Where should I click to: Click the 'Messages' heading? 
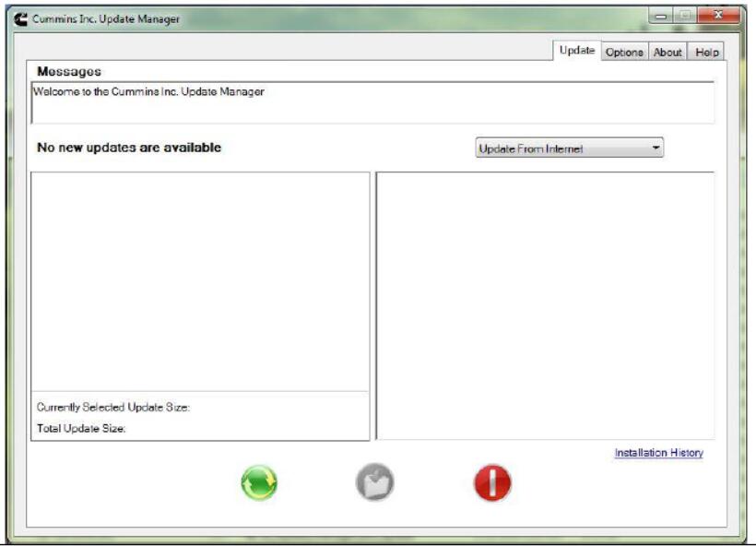(x=69, y=71)
